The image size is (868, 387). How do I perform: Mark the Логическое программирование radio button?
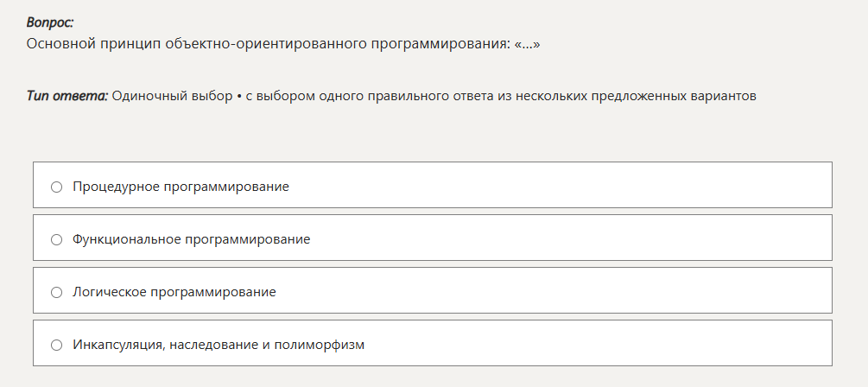(57, 293)
